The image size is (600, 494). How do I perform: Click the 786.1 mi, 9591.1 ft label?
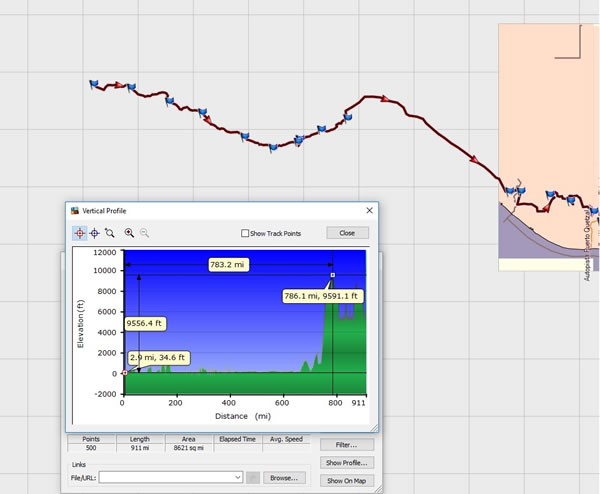323,296
